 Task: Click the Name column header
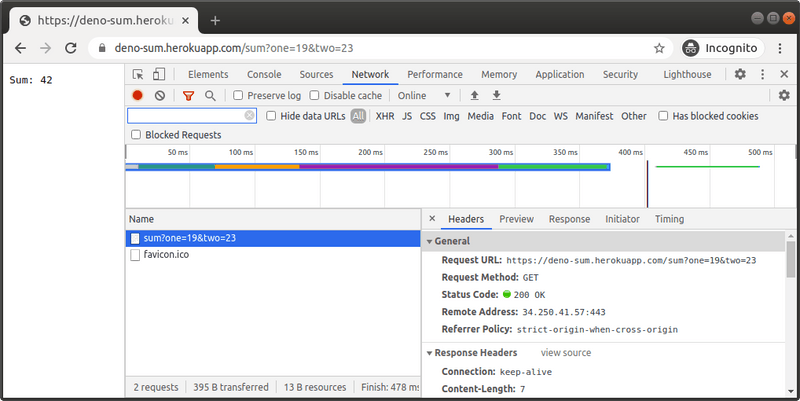[273, 219]
